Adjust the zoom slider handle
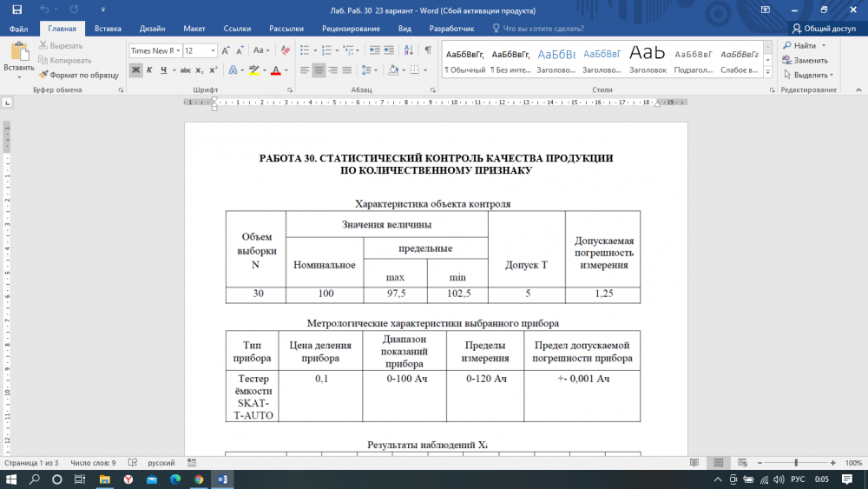 796,462
